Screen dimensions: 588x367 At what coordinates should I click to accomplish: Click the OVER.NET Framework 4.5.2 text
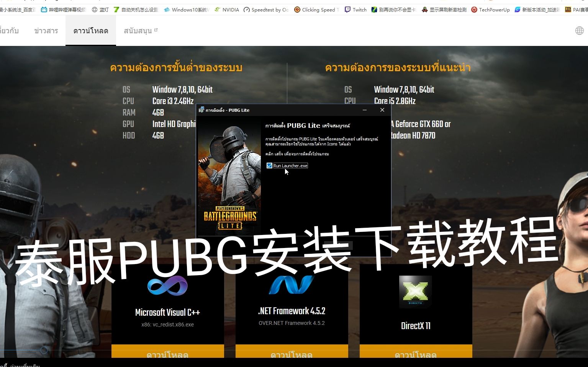(x=292, y=323)
